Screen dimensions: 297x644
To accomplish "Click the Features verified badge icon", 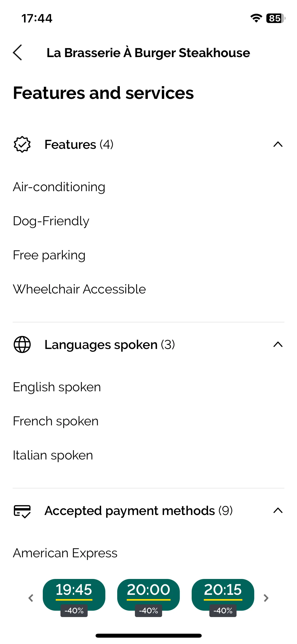I will [x=22, y=144].
